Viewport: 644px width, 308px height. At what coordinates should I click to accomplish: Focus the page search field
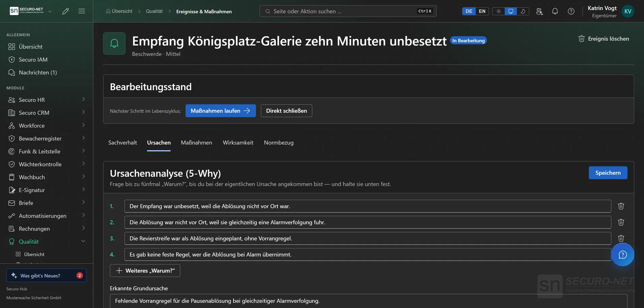[348, 11]
